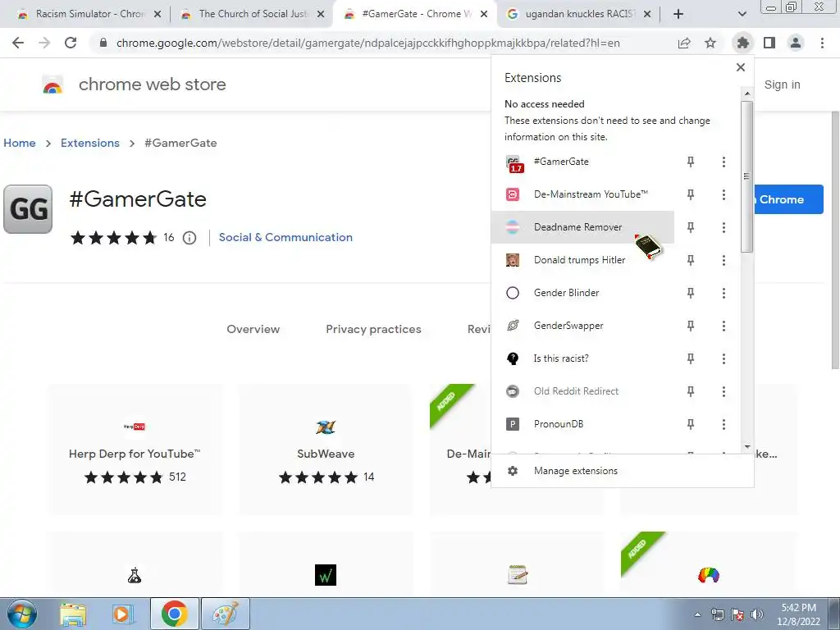Open the Privacy practices tab
This screenshot has width=840, height=630.
click(x=373, y=330)
